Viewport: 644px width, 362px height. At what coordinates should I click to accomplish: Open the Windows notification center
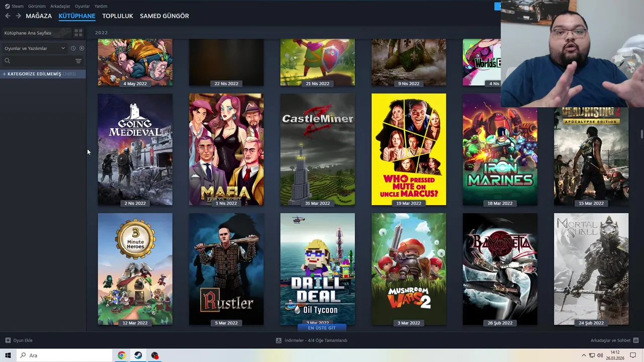633,355
